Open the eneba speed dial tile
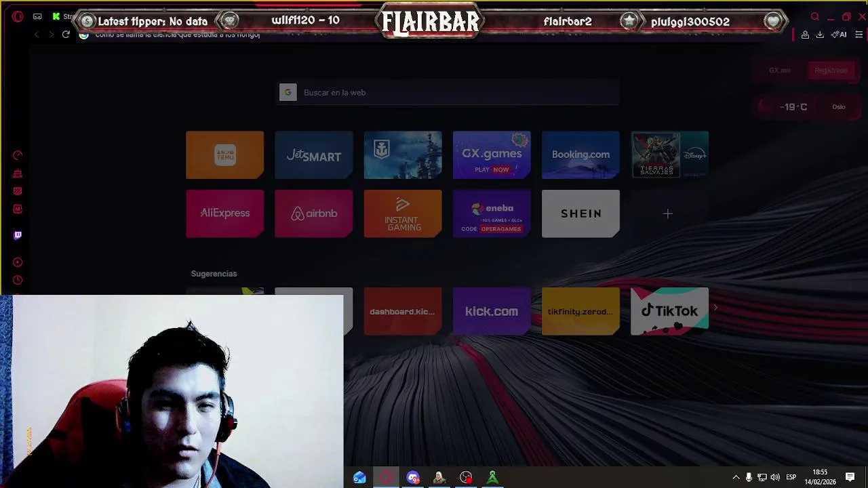The image size is (868, 488). tap(492, 213)
